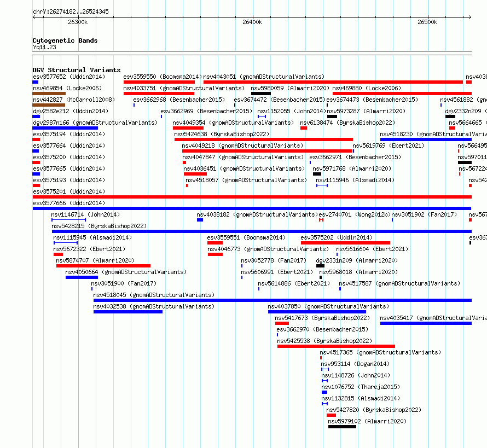Select nsv4032538 (gnomADStructuralVariants) label
This screenshot has width=487, height=448.
point(154,306)
